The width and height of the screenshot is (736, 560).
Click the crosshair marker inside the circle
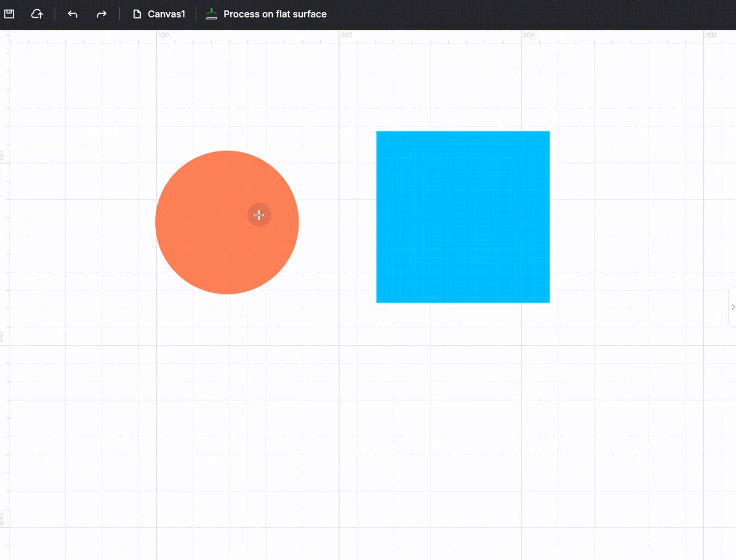(x=259, y=215)
